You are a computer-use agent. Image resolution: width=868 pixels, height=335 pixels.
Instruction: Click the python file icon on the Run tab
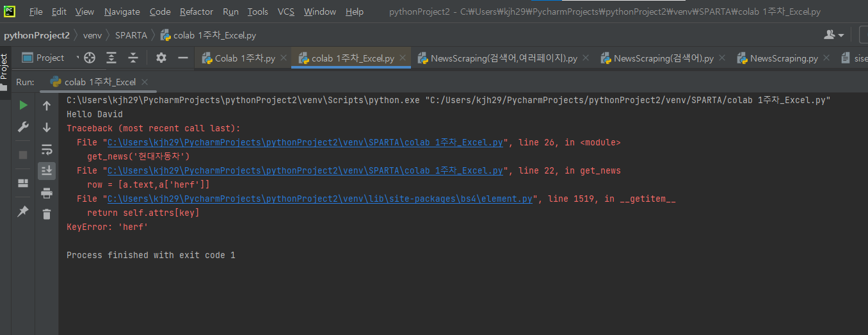tap(56, 81)
